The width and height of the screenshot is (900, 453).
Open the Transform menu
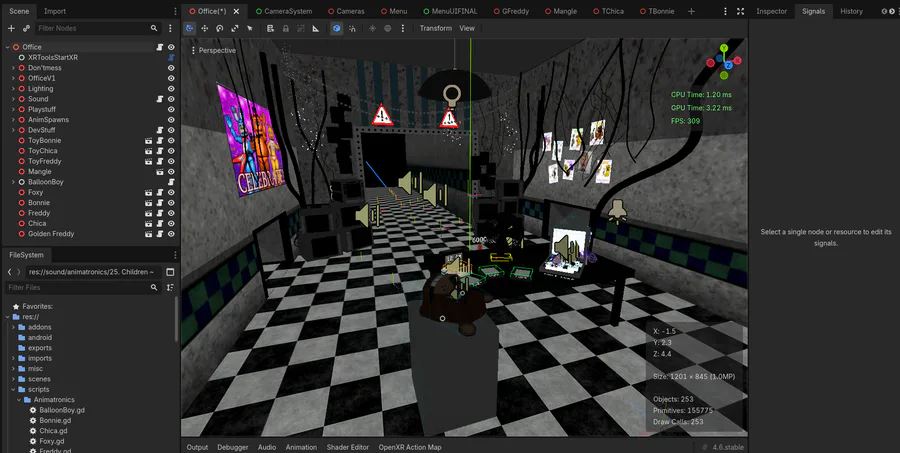coord(435,28)
